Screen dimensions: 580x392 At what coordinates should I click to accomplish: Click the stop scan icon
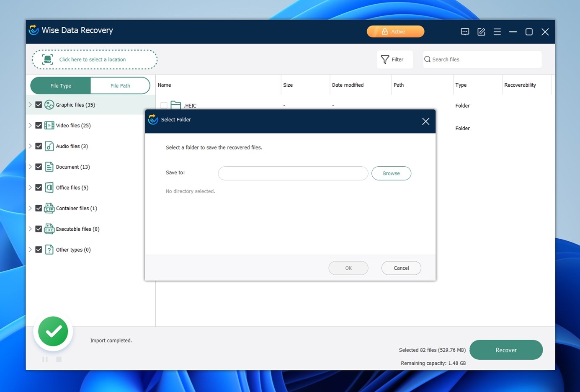pos(59,359)
